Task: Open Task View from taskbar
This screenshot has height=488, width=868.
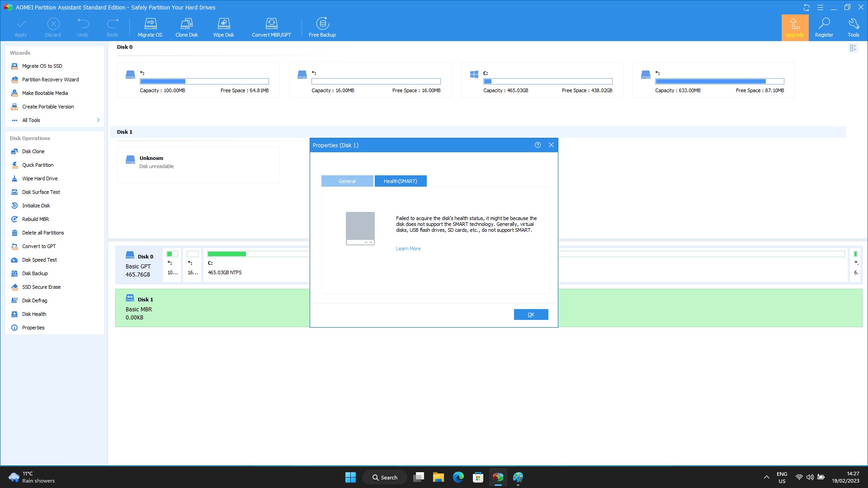Action: coord(419,477)
